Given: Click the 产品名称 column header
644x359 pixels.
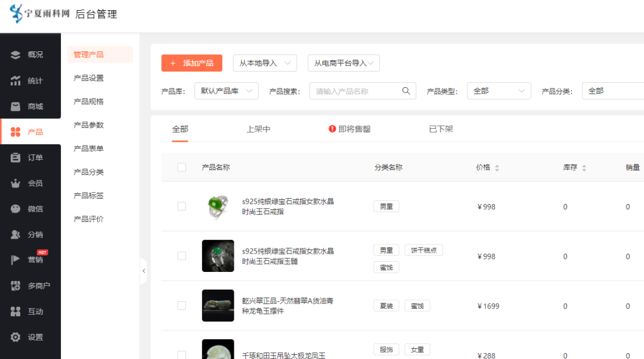Looking at the screenshot, I should pos(216,167).
